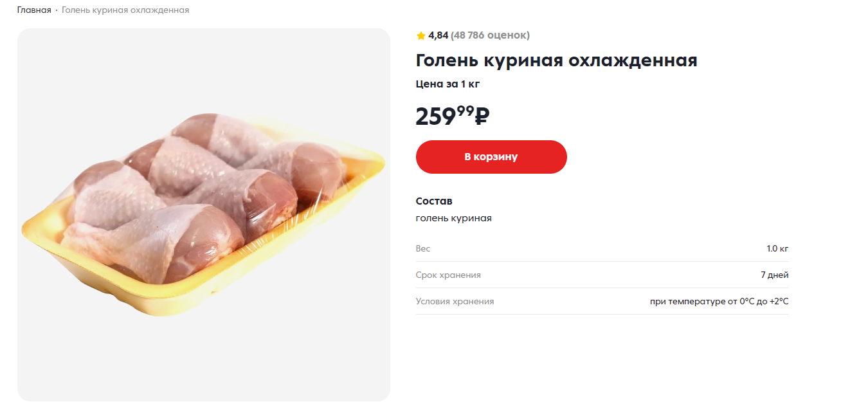868x404 pixels.
Task: Click the «1.0 кг» weight value
Action: coord(777,248)
